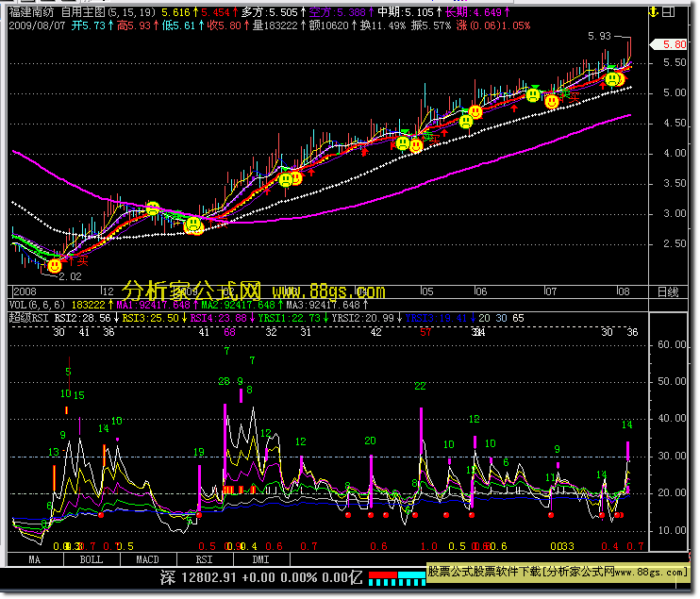Viewport: 700px width, 599px height.
Task: Click the amplitude 振5.57%
Action: point(431,25)
